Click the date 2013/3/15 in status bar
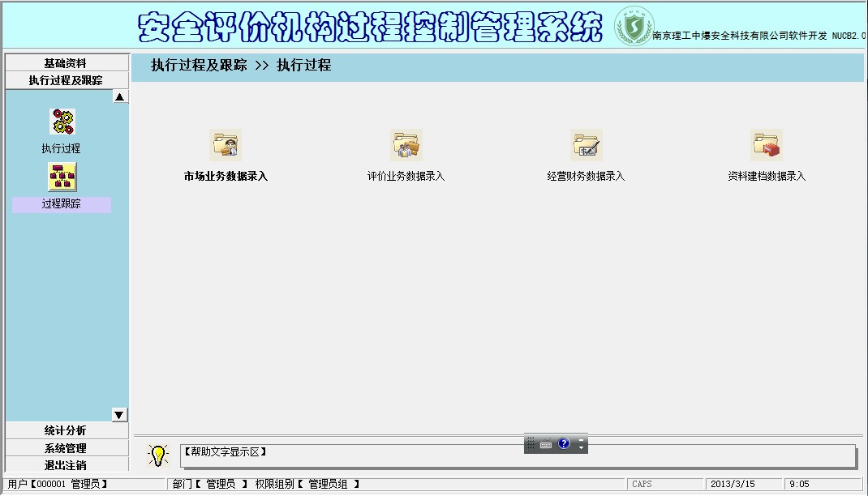Screen dimensions: 868x496 [x=733, y=484]
